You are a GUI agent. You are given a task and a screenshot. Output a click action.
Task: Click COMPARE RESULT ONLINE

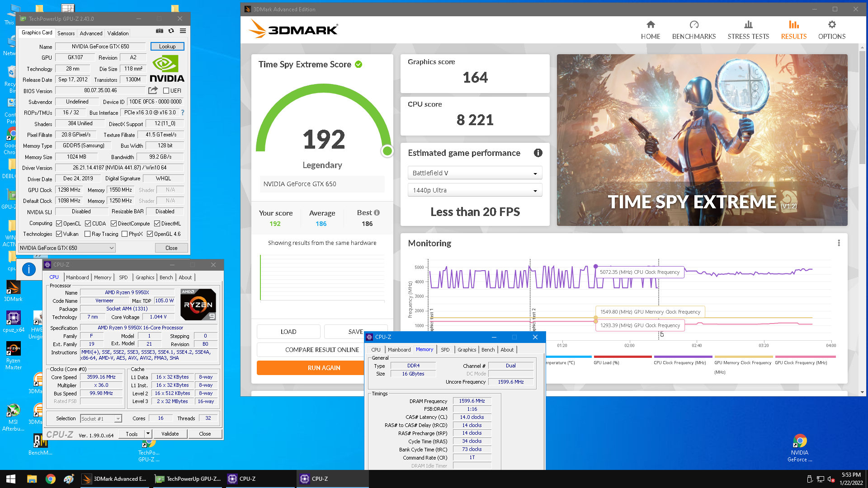(322, 350)
